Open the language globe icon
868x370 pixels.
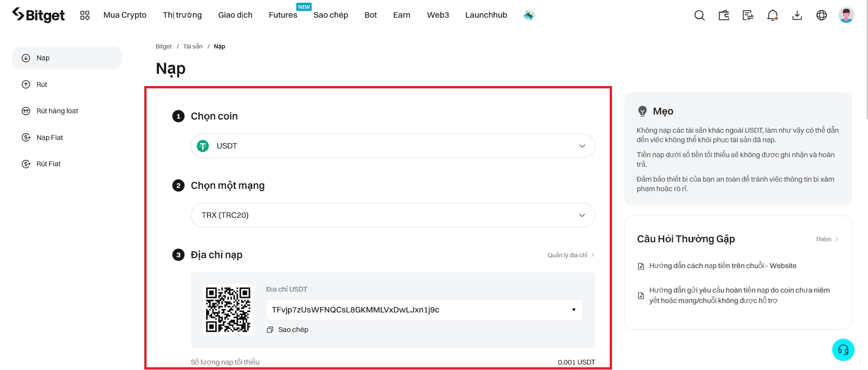[821, 15]
